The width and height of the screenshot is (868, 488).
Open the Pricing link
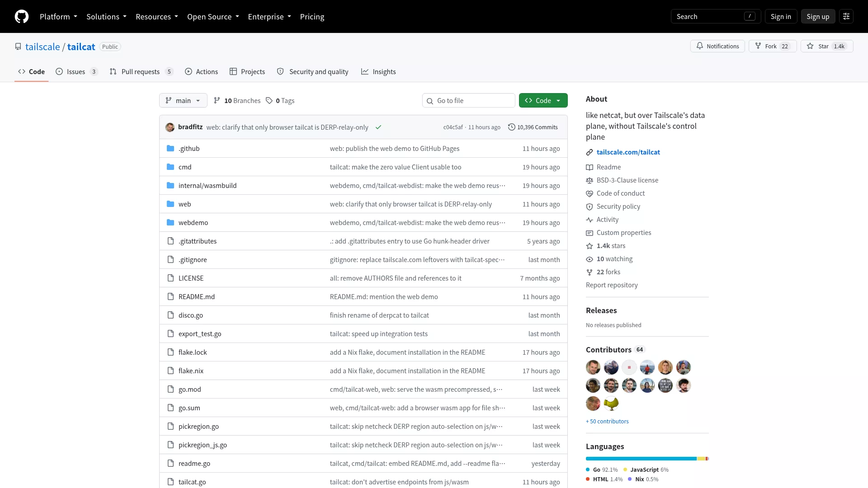click(312, 17)
